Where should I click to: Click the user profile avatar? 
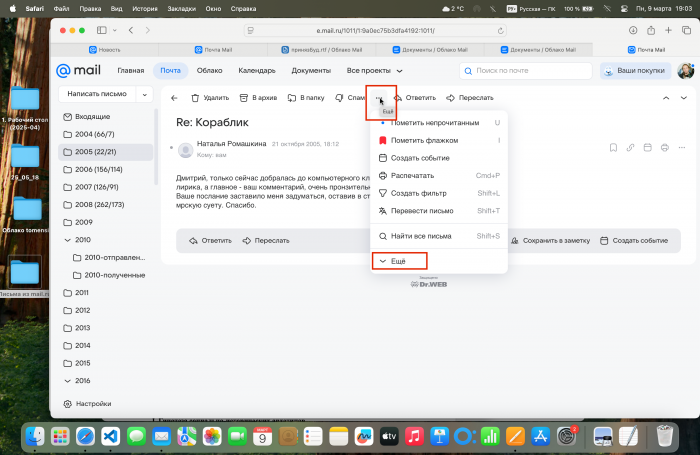pyautogui.click(x=686, y=71)
